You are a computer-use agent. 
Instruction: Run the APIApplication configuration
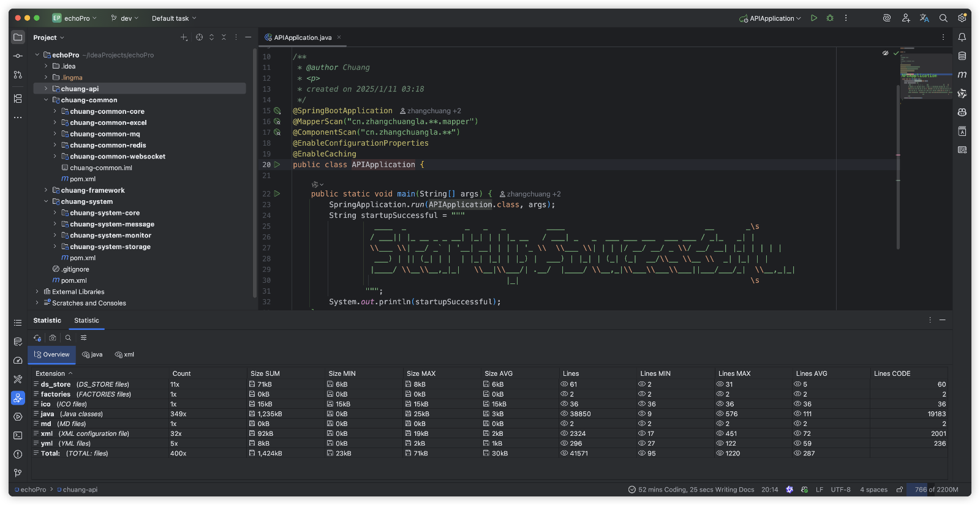[813, 18]
